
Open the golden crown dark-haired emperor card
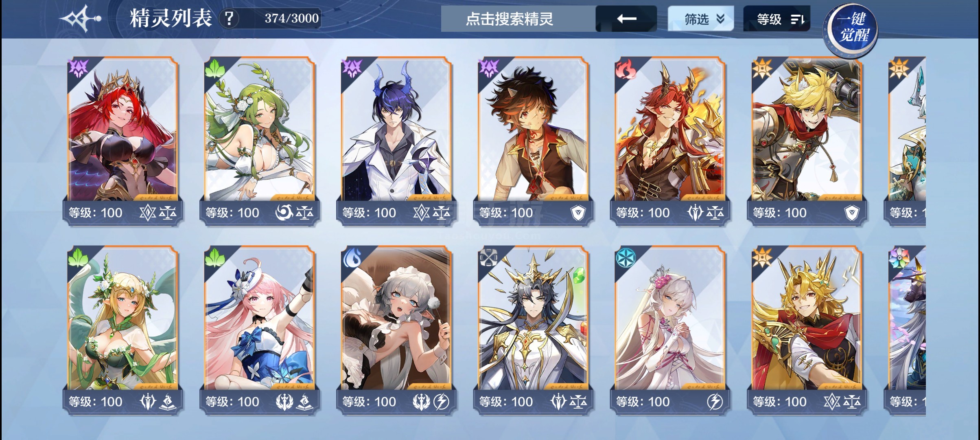(x=533, y=330)
